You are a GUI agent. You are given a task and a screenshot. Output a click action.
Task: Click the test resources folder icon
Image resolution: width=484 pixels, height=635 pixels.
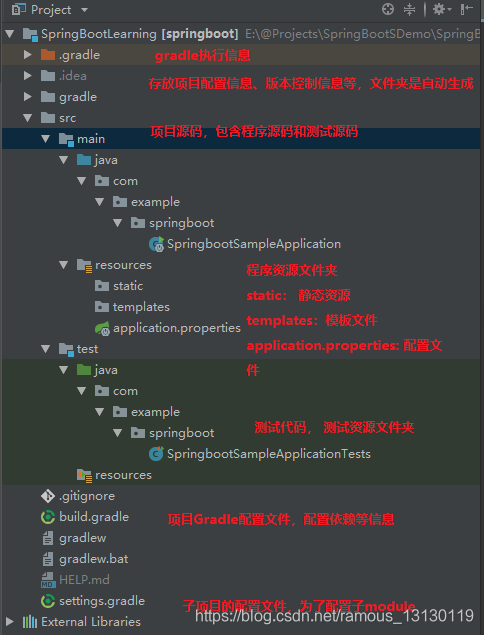[x=84, y=475]
